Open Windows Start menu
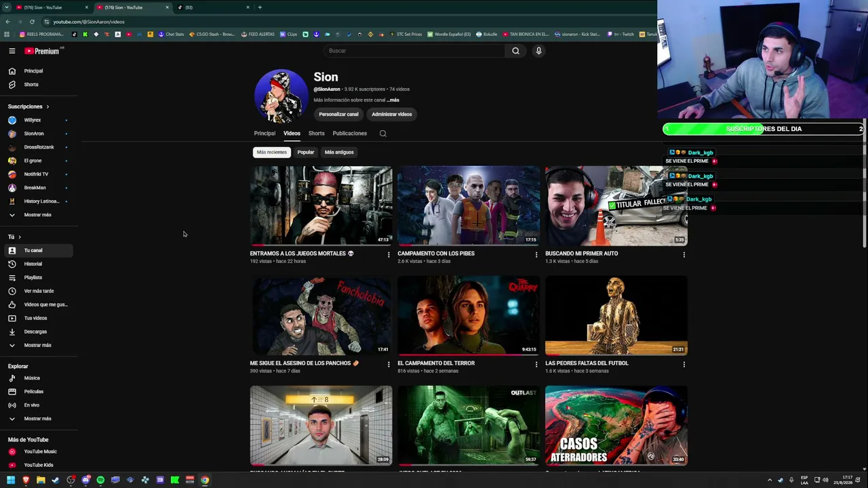This screenshot has width=868, height=488. coord(11,481)
